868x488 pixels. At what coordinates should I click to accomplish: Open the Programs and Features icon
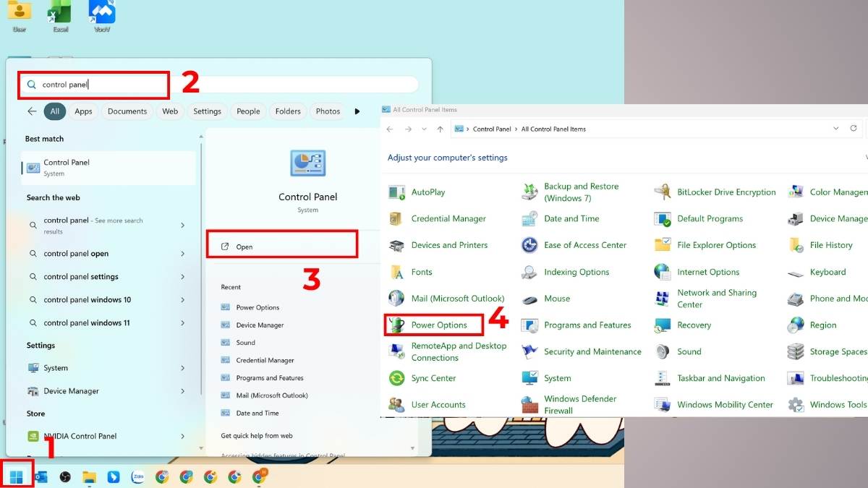pyautogui.click(x=529, y=325)
